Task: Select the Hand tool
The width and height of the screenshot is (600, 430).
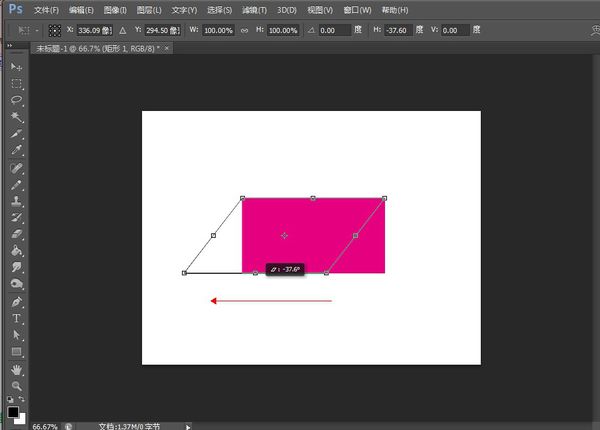Action: 17,368
